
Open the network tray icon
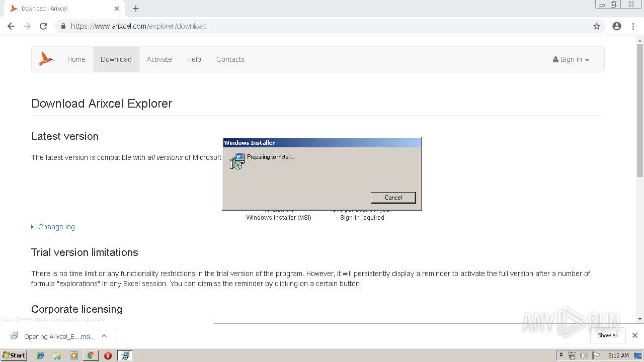[572, 355]
